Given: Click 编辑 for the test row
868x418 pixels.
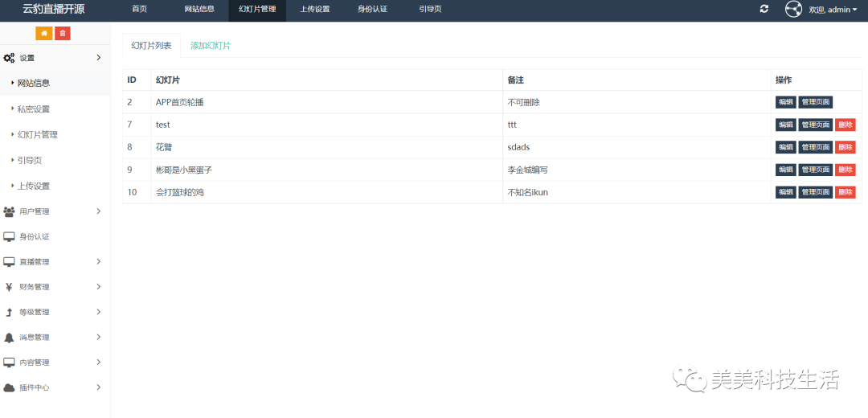Looking at the screenshot, I should pyautogui.click(x=785, y=125).
